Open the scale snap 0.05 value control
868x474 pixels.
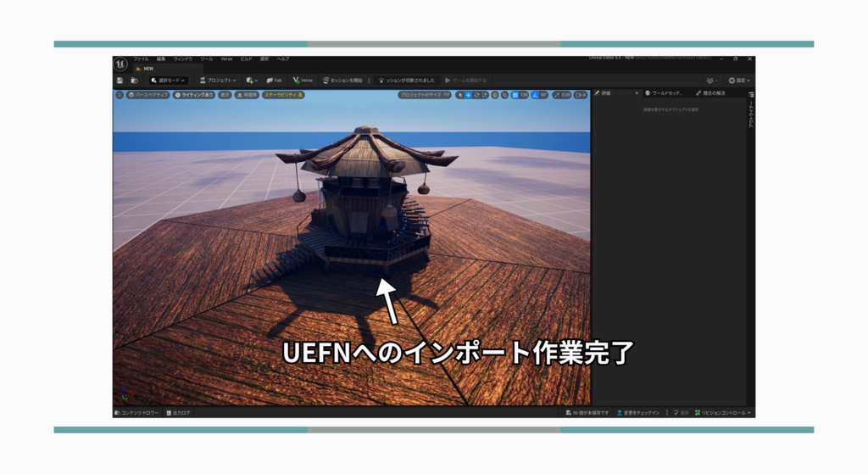tap(561, 95)
